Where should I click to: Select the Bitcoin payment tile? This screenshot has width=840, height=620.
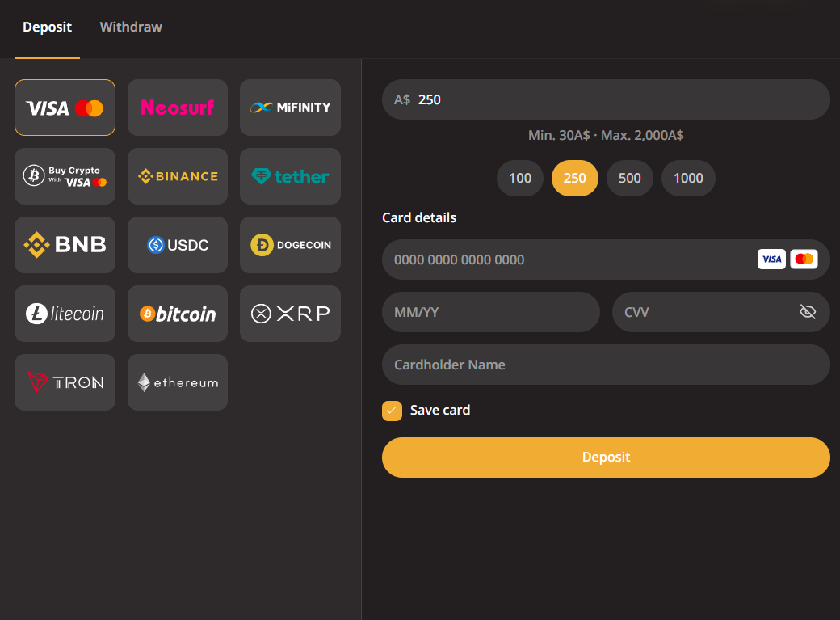pos(178,313)
